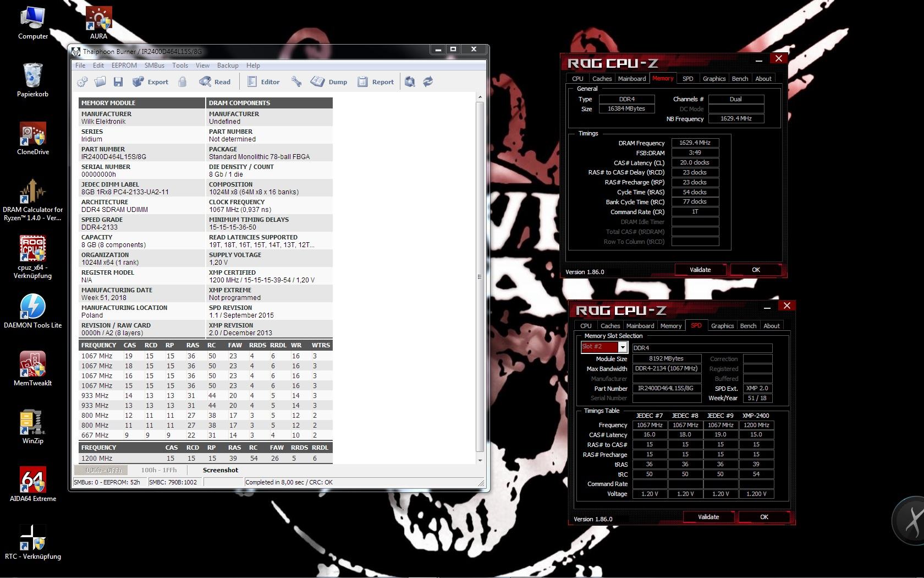
Task: Click the Thaiphoon Burner title bar app icon
Action: [76, 52]
